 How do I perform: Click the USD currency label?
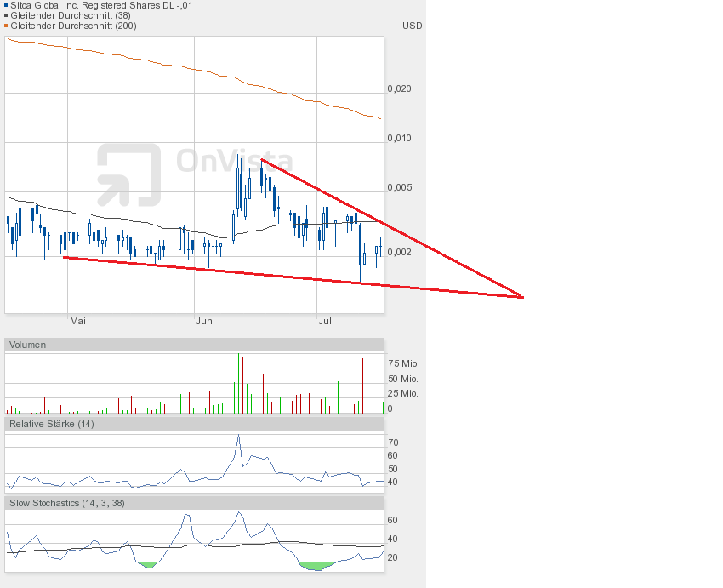click(412, 26)
